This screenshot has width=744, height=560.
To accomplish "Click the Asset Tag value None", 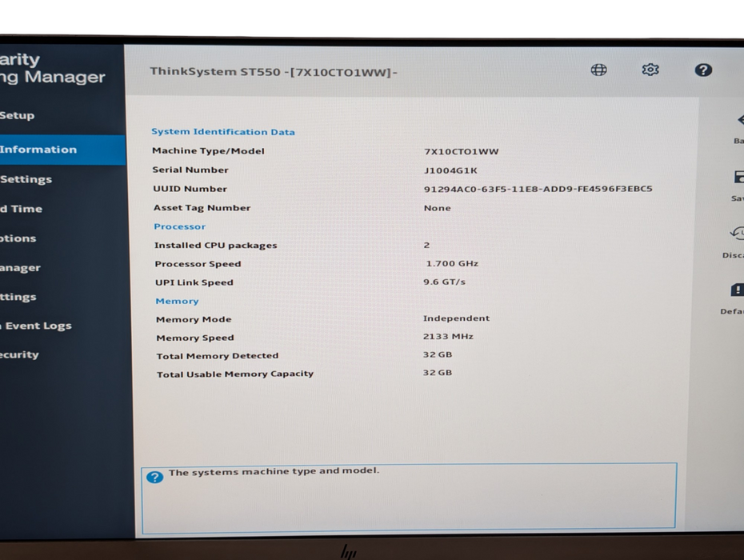I will (x=437, y=208).
